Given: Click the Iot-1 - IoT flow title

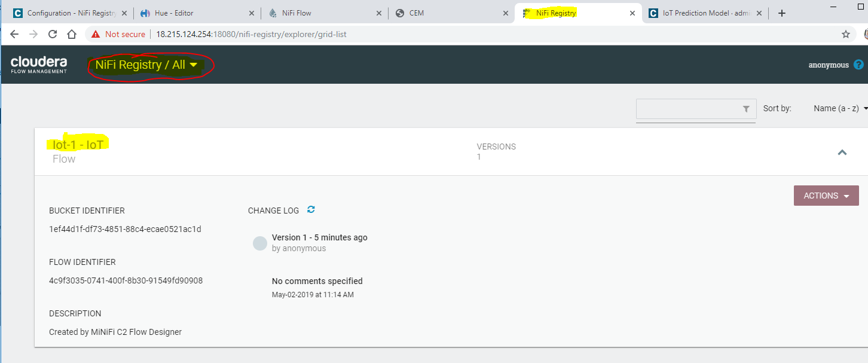Looking at the screenshot, I should 78,145.
